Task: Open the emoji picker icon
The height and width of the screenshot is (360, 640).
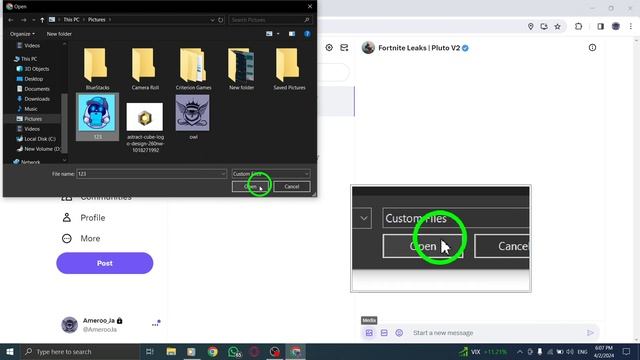Action: [399, 333]
